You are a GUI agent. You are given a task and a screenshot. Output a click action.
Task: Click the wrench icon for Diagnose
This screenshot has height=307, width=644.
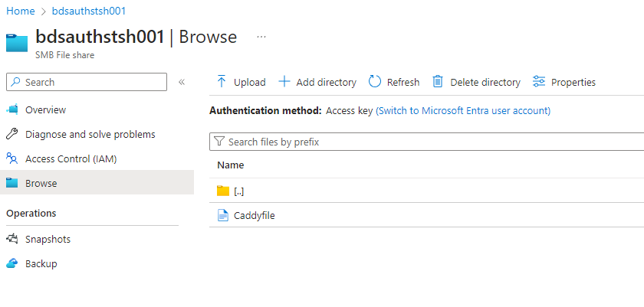12,134
